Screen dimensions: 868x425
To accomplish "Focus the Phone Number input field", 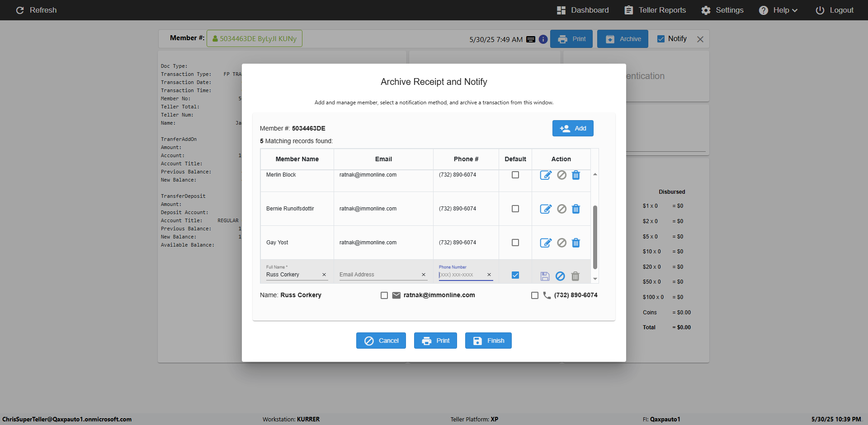I will tap(462, 275).
